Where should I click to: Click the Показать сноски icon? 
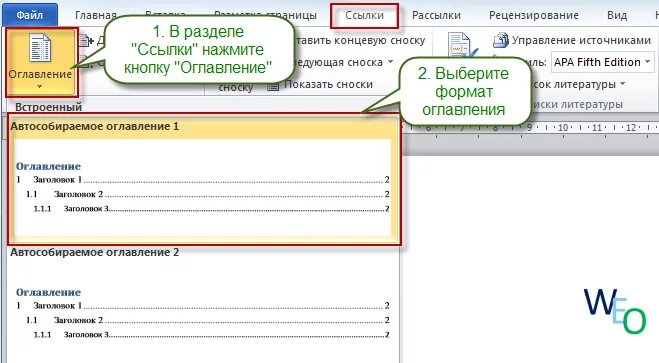pos(273,86)
